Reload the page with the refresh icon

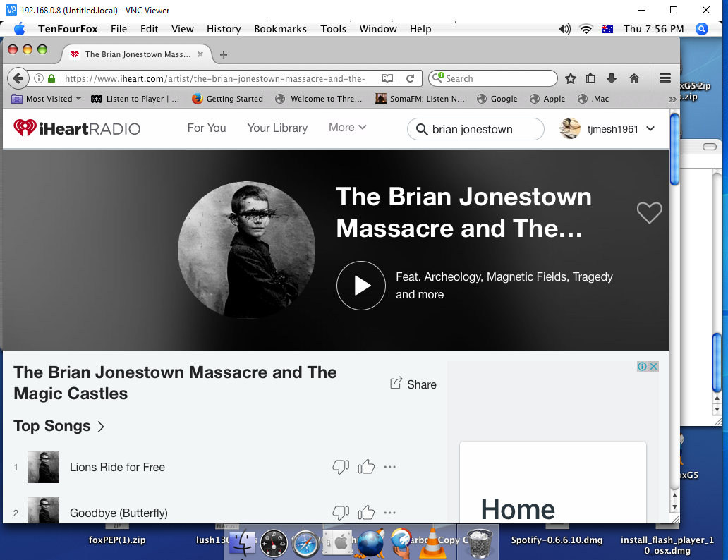pyautogui.click(x=410, y=78)
